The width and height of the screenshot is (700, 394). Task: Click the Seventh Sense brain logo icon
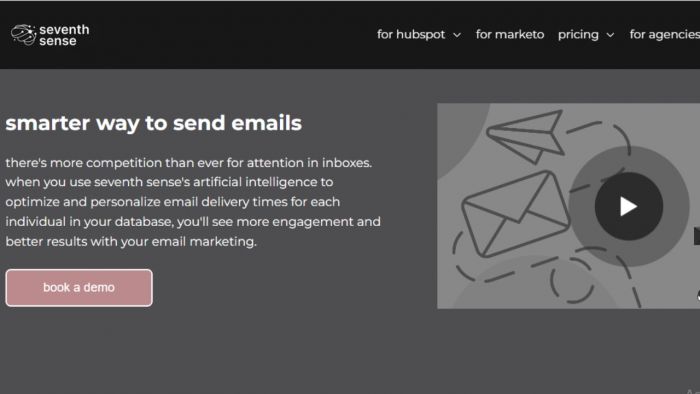(x=23, y=35)
